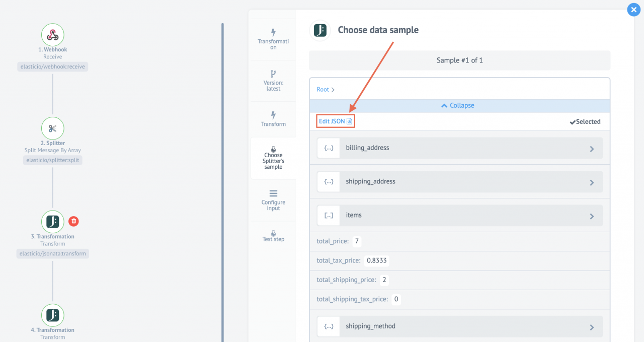Open the Version: latest tab
The image size is (644, 342).
click(x=273, y=81)
